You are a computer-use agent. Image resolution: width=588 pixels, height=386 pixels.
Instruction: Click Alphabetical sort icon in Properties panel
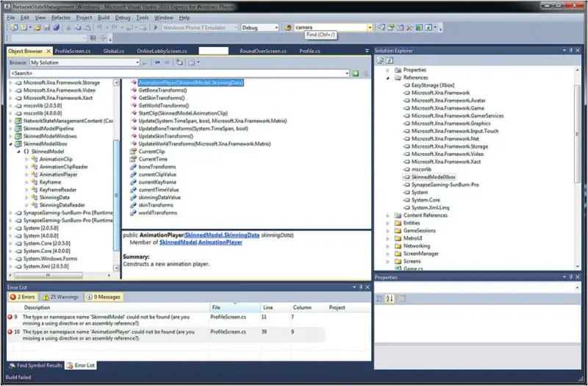(390, 299)
